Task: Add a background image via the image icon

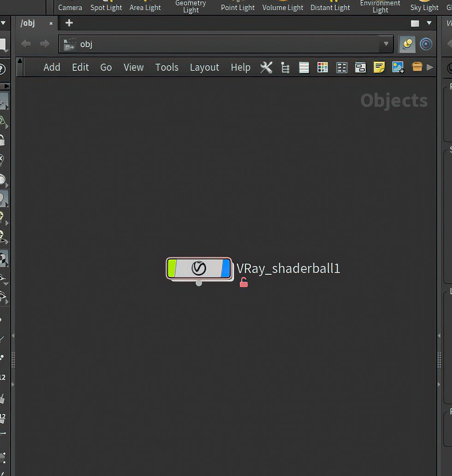Action: click(x=398, y=67)
